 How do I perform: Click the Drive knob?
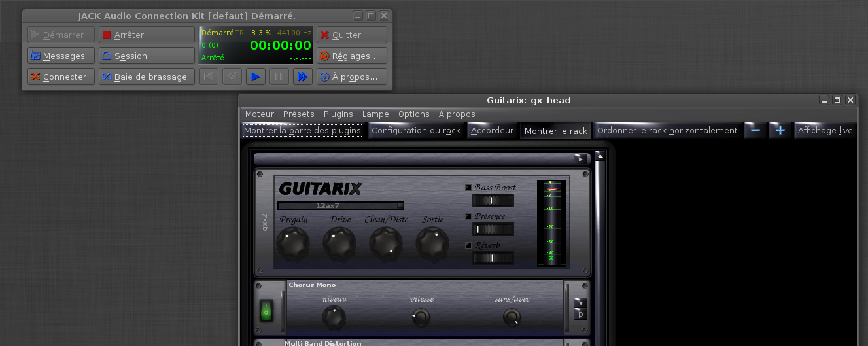pyautogui.click(x=339, y=243)
